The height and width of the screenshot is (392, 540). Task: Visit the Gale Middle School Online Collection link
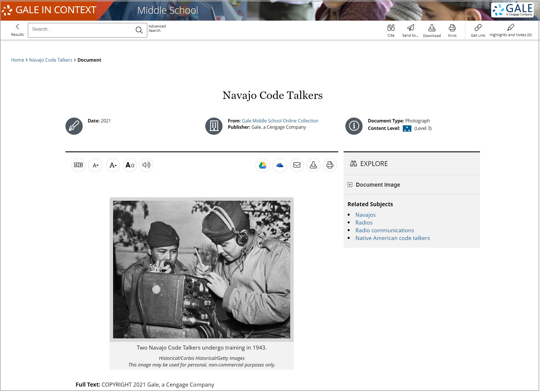tap(280, 120)
